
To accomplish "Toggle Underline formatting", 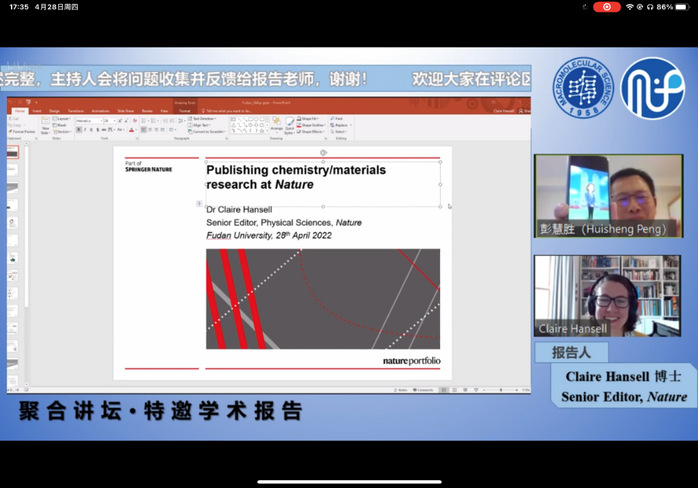I will pyautogui.click(x=89, y=130).
